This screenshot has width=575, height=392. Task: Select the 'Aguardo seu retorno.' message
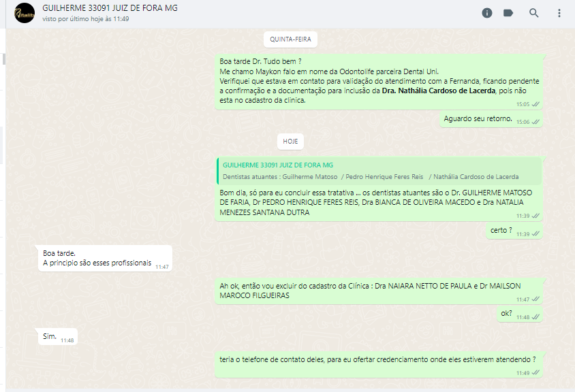pyautogui.click(x=491, y=119)
